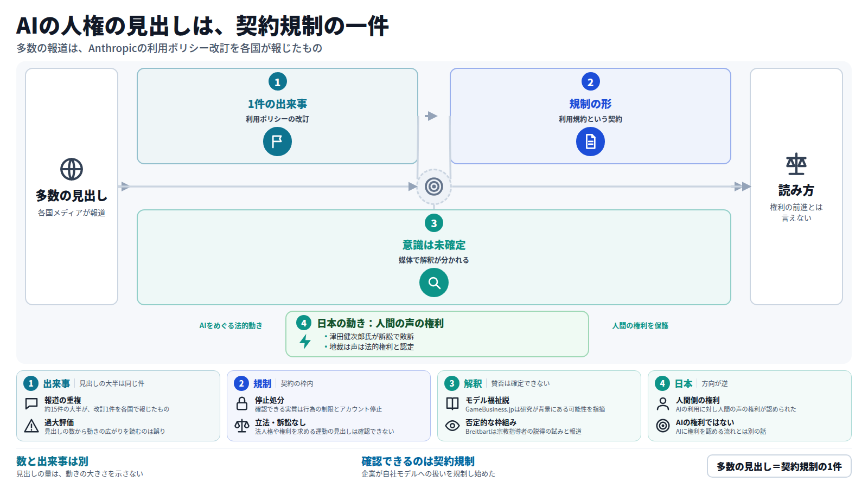Click the AIをめぐる法的動き label

tap(231, 326)
